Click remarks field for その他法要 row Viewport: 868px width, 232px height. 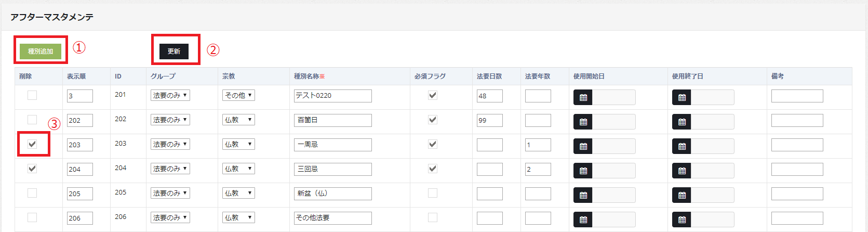pyautogui.click(x=797, y=218)
